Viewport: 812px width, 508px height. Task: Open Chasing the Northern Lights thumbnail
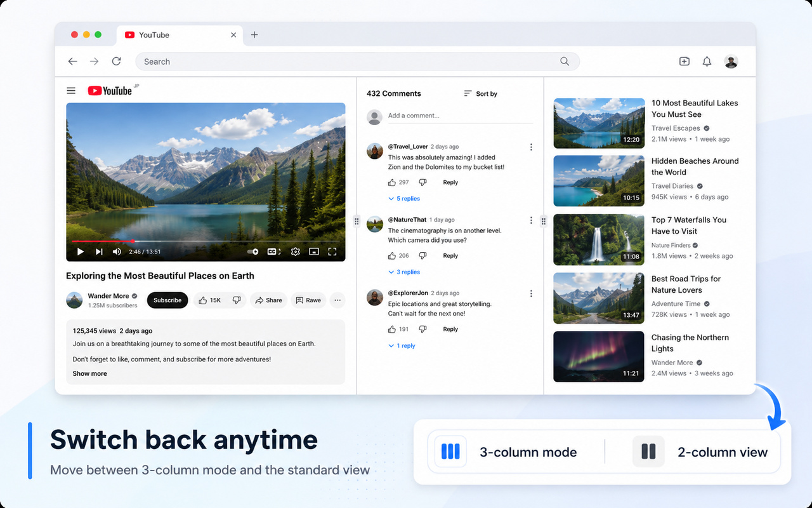pos(599,356)
